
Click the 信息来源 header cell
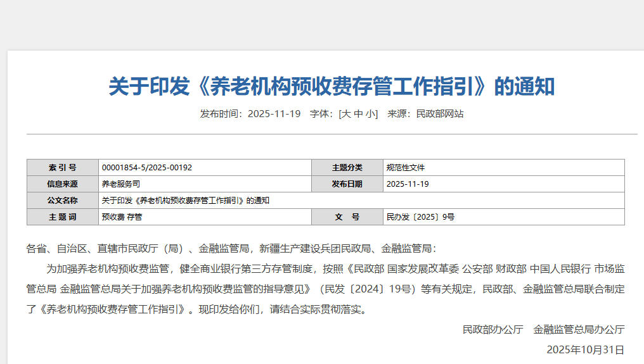click(x=62, y=184)
